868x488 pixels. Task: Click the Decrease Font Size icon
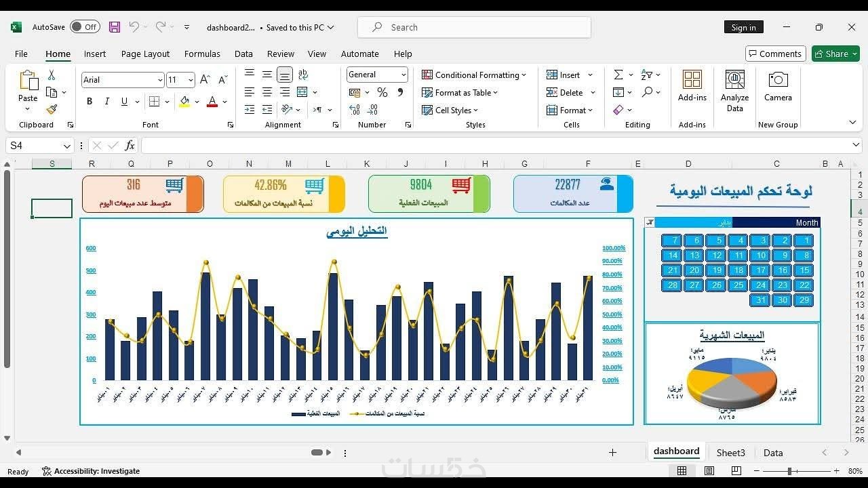pos(222,80)
